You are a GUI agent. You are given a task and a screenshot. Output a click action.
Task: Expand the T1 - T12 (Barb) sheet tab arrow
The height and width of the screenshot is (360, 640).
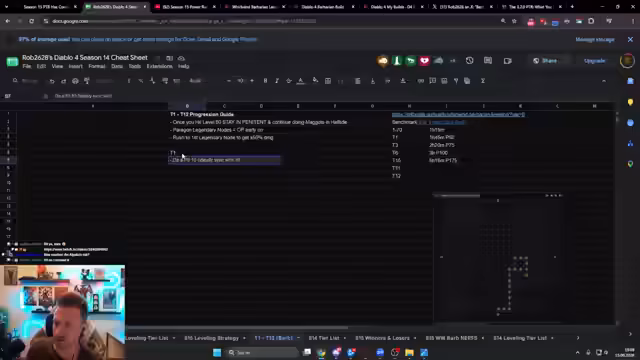click(x=298, y=338)
